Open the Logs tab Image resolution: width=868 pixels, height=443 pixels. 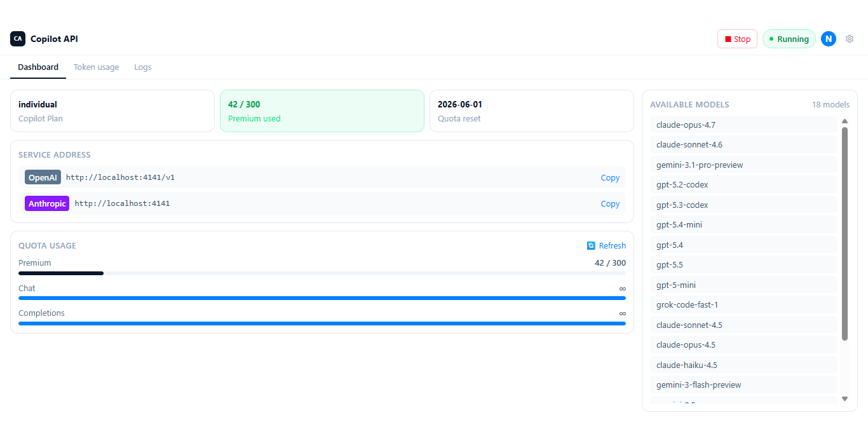(143, 67)
